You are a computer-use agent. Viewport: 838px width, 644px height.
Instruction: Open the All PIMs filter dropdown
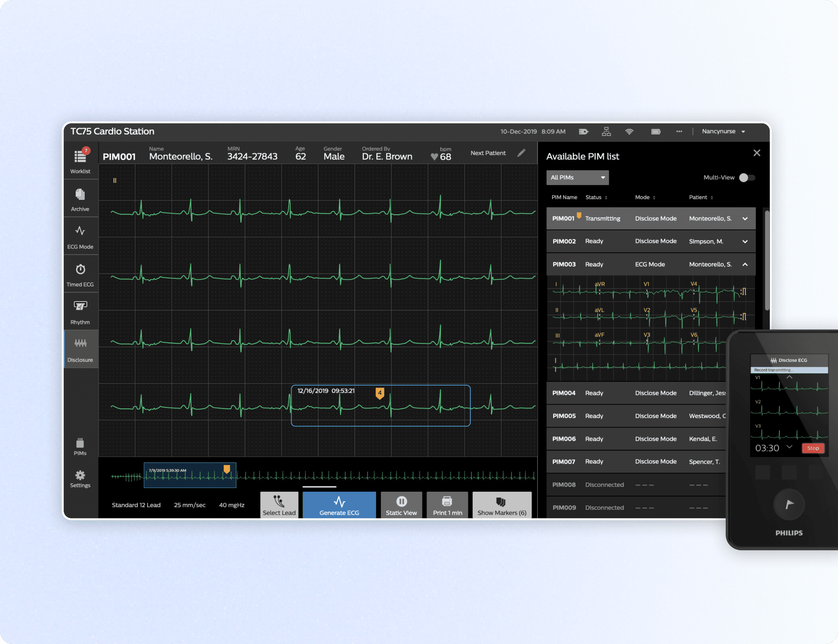coord(577,177)
